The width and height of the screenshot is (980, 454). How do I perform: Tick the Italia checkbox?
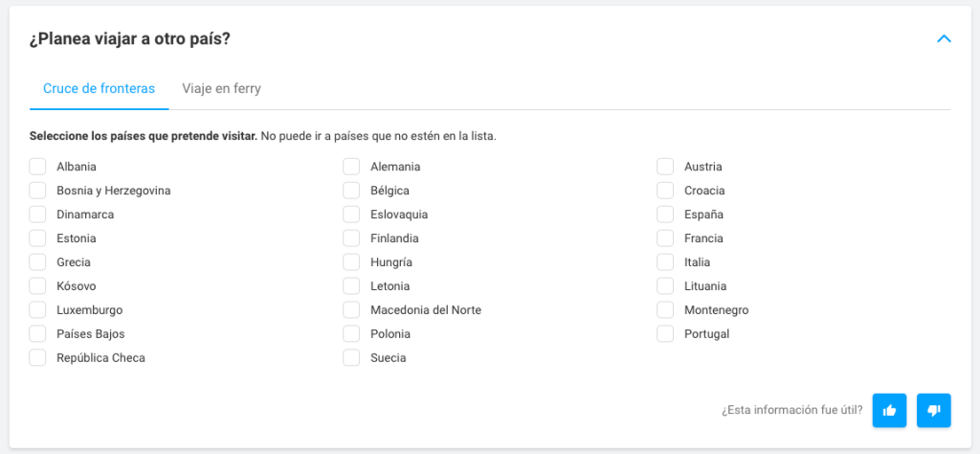665,262
